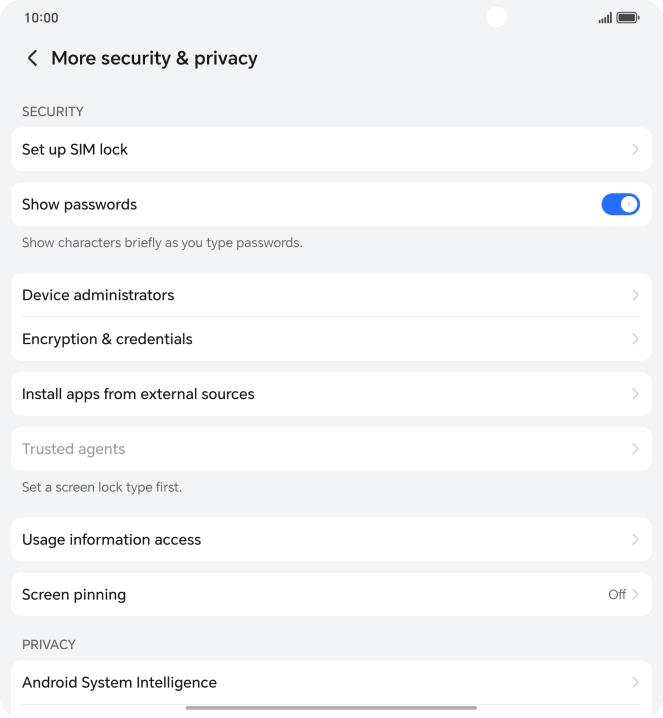Tap the battery status icon
This screenshot has height=718, width=663.
coord(628,18)
